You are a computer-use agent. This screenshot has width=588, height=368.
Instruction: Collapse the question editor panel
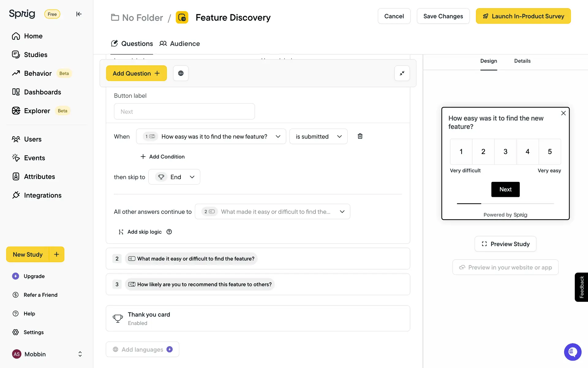(402, 73)
